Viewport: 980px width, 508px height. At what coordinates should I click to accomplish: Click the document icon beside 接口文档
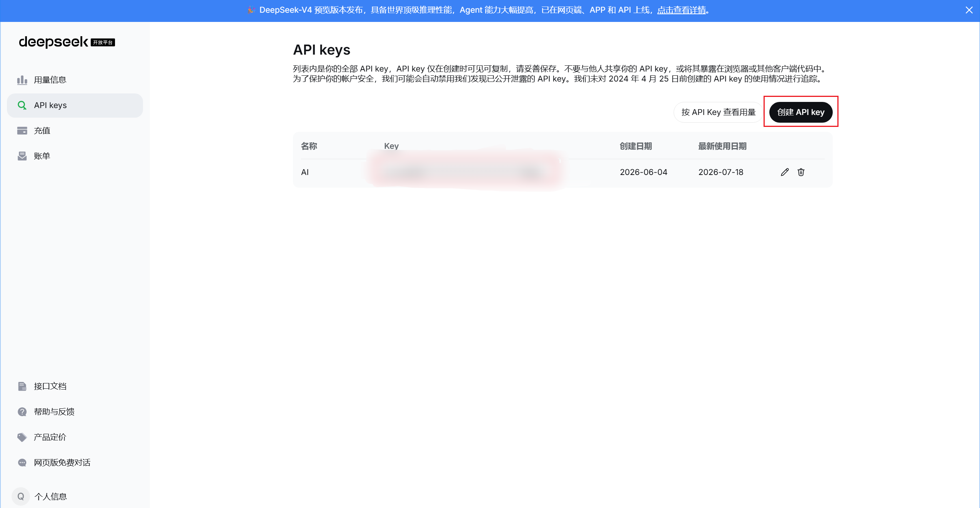[22, 386]
